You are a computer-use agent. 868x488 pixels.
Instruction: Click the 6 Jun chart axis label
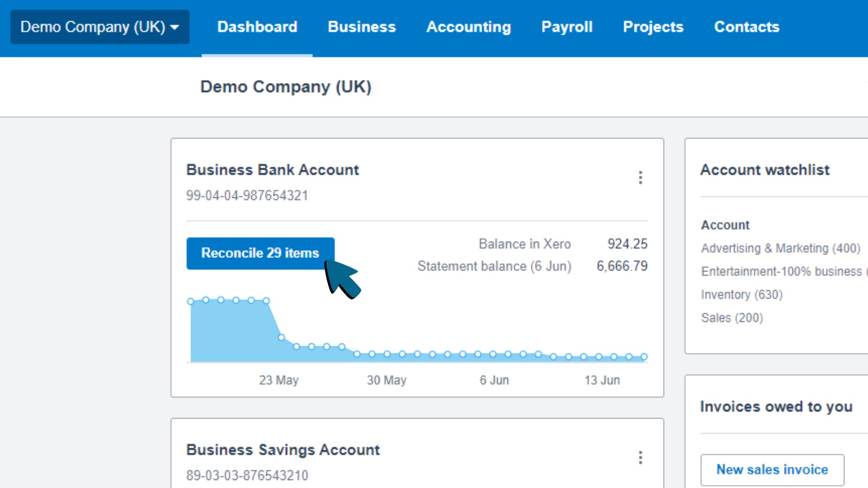pyautogui.click(x=495, y=380)
